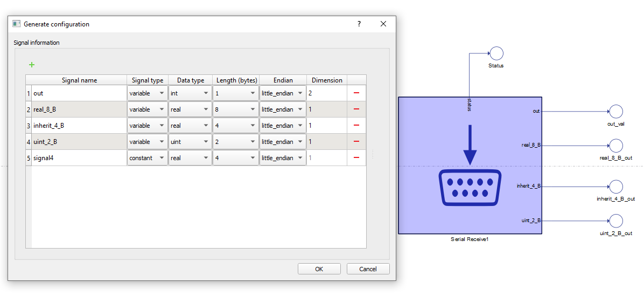Remove signal4 row with red minus icon

point(356,158)
